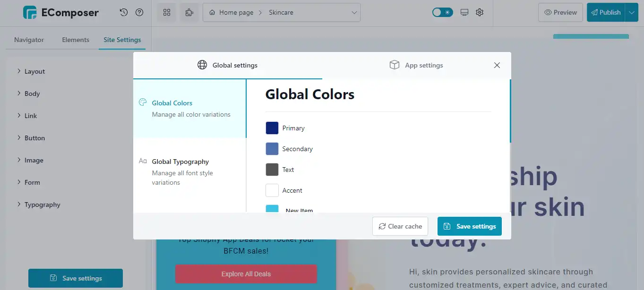Save settings in the dialog footer

(470, 226)
